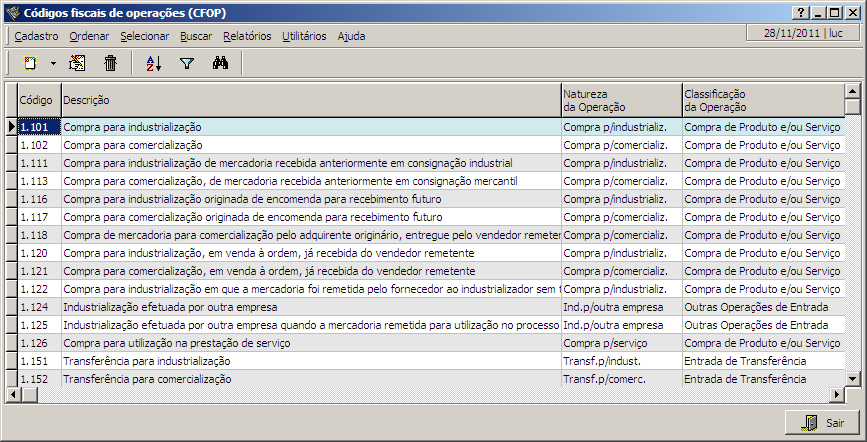Open dropdown arrow beside New record
The image size is (867, 442).
click(53, 63)
